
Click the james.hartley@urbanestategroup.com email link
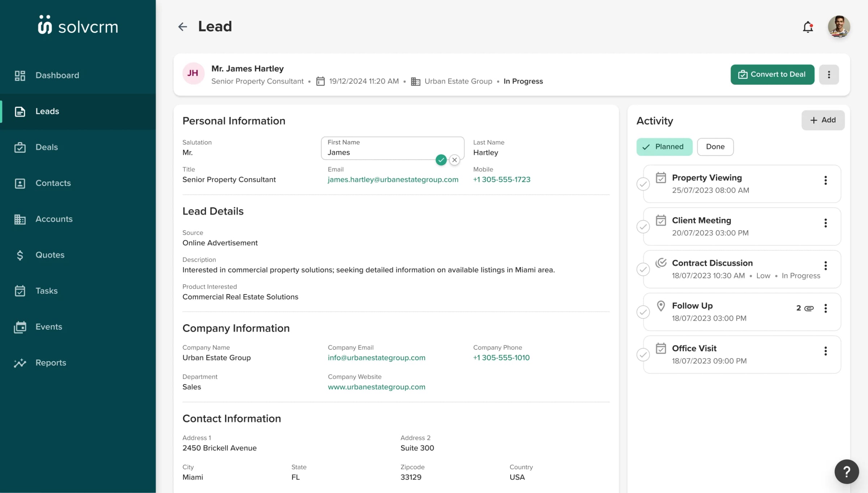(393, 179)
